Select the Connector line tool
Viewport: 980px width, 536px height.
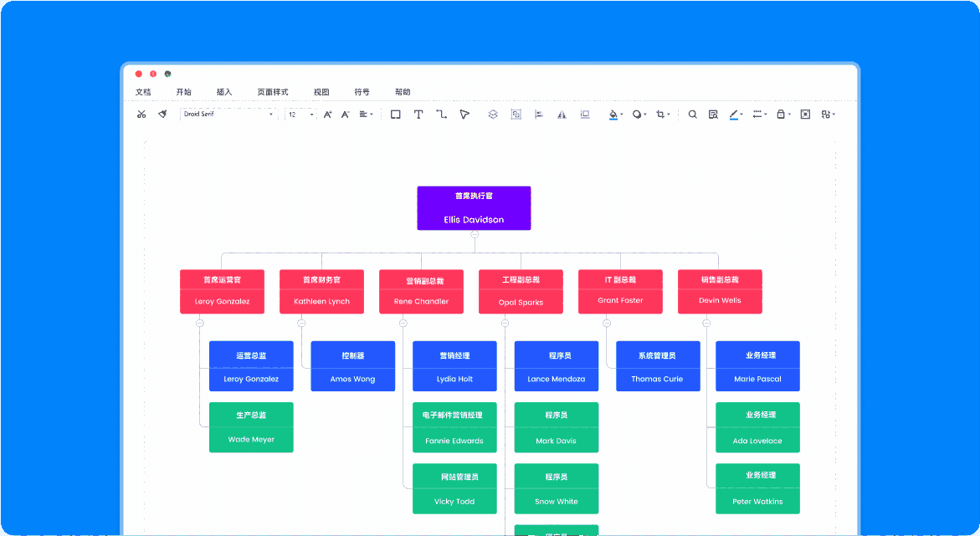441,115
